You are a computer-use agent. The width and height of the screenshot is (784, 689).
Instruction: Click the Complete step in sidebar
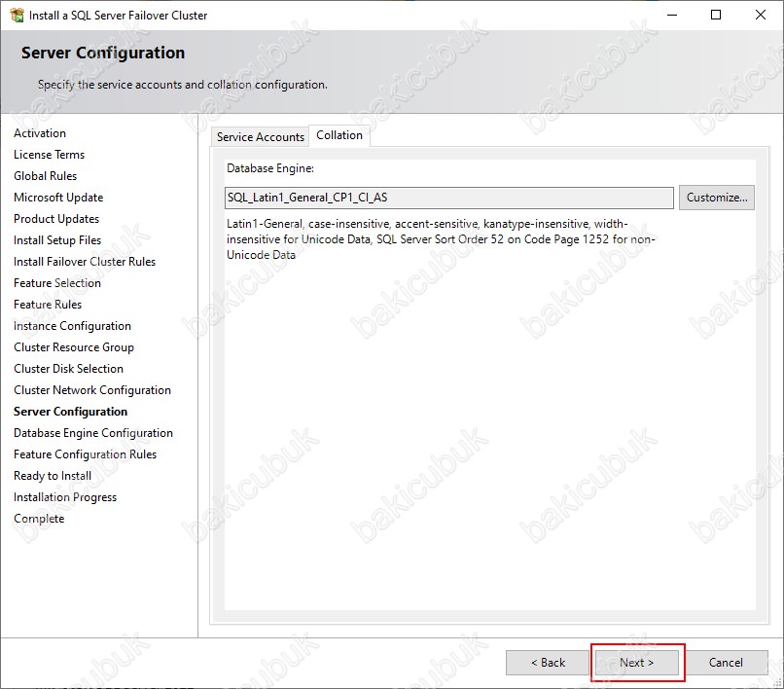pyautogui.click(x=39, y=519)
